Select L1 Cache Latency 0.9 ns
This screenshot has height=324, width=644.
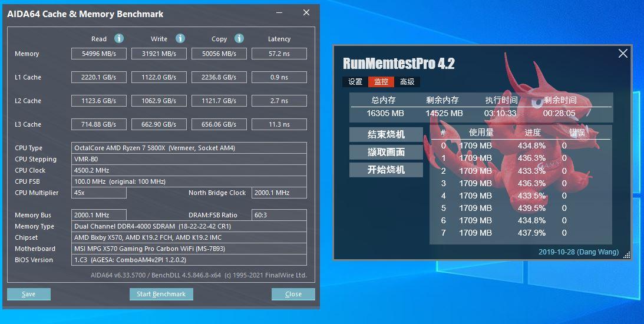tap(279, 77)
